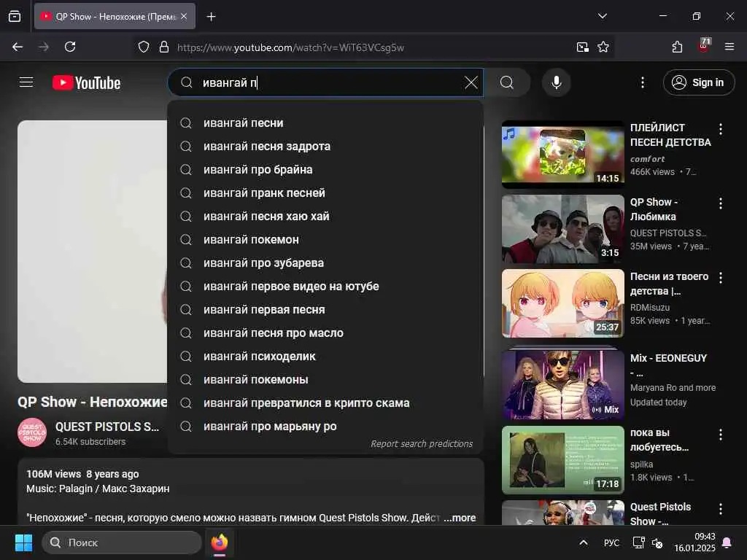Open the clock showing 09:43 16.01.2025
Screen dimensions: 747x560
point(694,542)
